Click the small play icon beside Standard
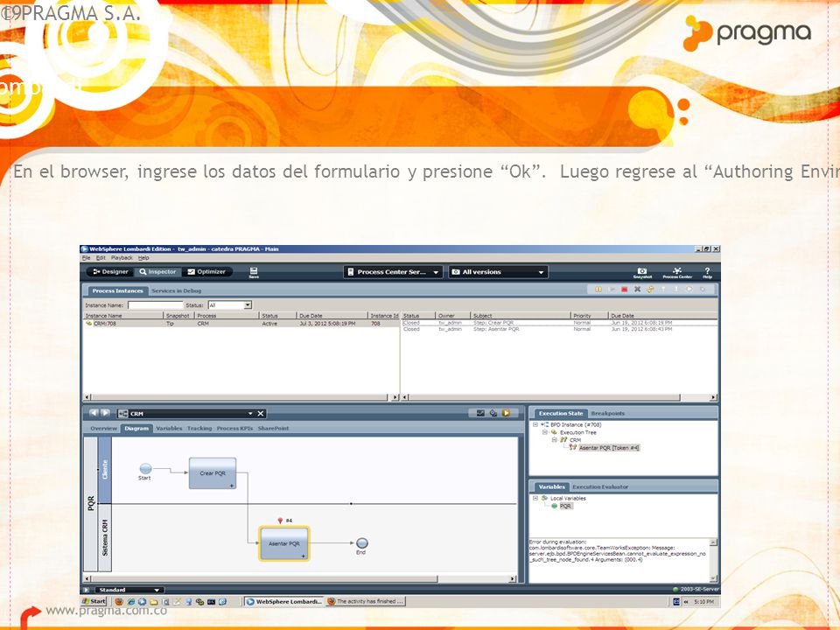 pos(87,590)
